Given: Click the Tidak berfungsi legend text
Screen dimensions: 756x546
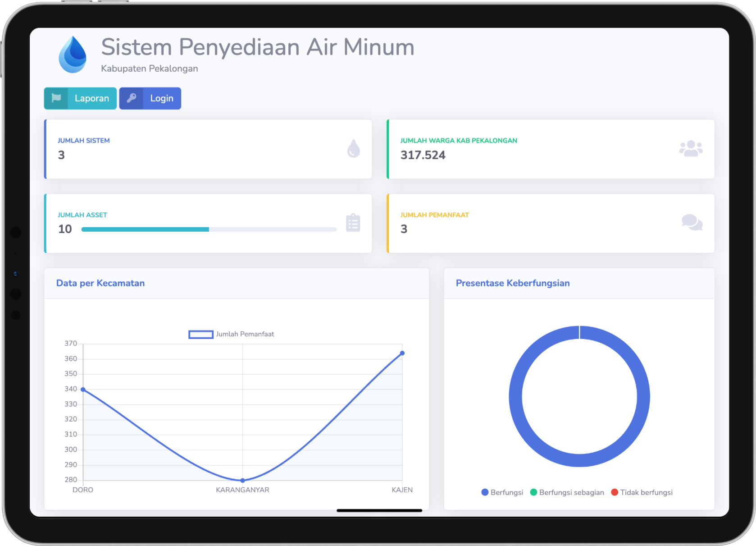Looking at the screenshot, I should (647, 492).
